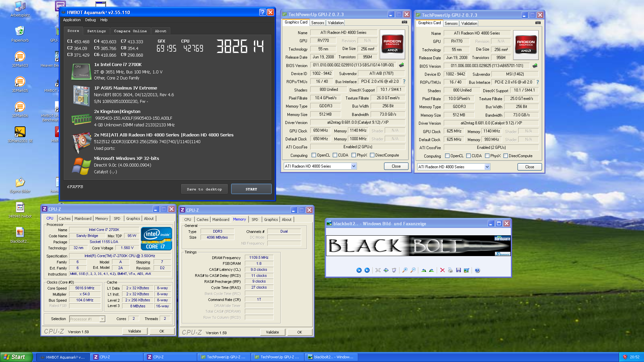Click edit picture icon in viewer toolbar
The image size is (644, 362).
(x=467, y=270)
